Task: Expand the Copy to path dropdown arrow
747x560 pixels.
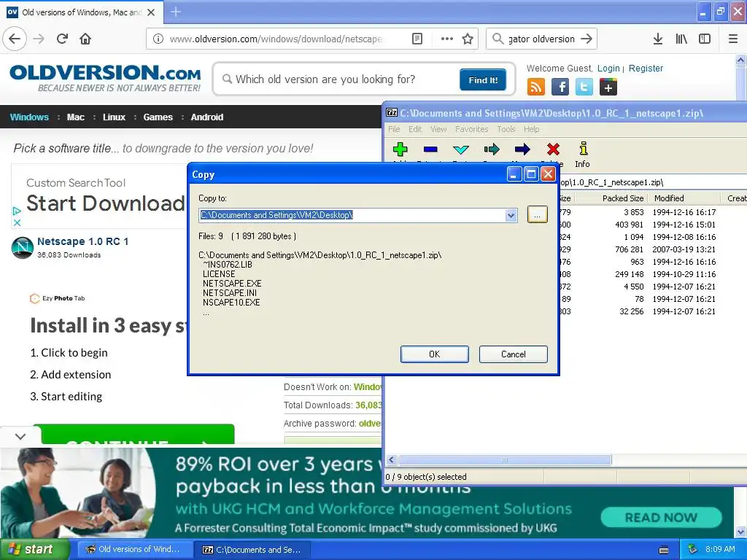Action: point(511,215)
